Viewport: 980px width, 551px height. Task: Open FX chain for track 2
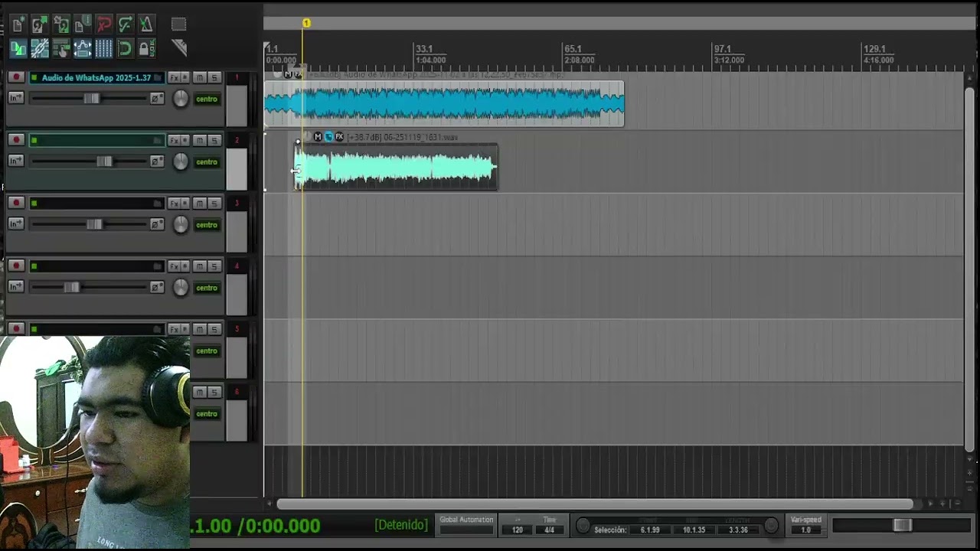pos(174,140)
